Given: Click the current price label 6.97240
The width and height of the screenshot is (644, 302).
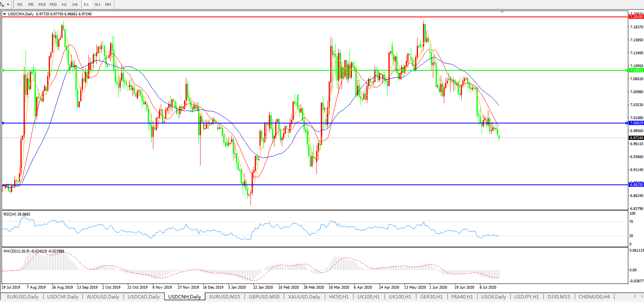Looking at the screenshot, I should [636, 138].
